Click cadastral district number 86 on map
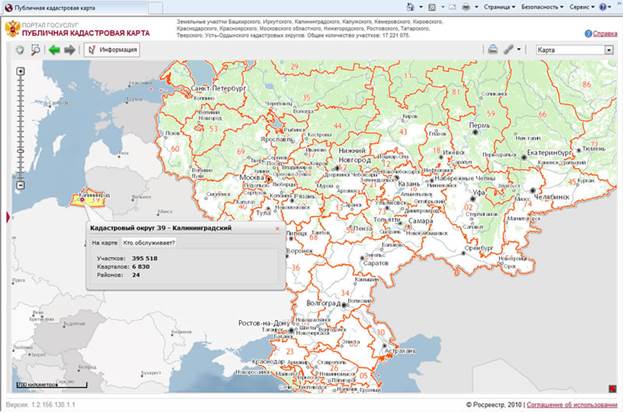 [586, 84]
